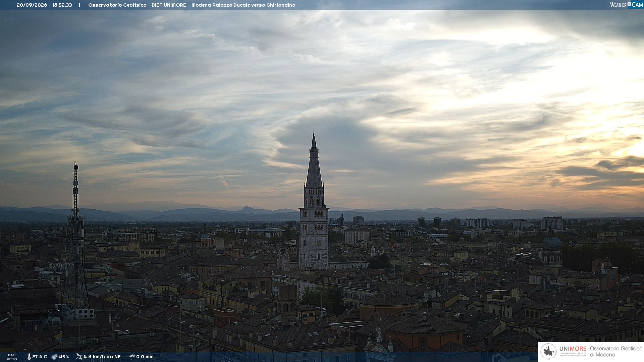Image resolution: width=644 pixels, height=362 pixels.
Task: Click the 20/09/2026 - 18:52:33 timestamp
Action: tap(44, 5)
